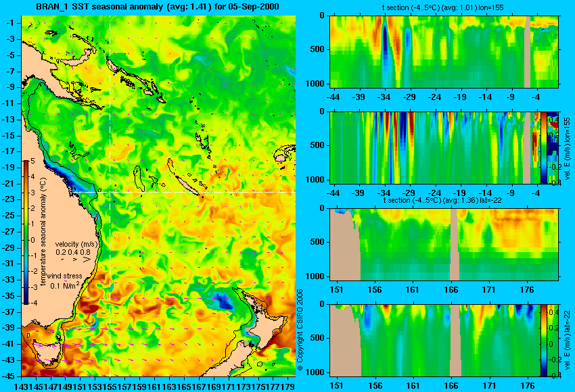The height and width of the screenshot is (392, 575).
Task: Click '-44' on the top temperature section's latitude axis
Action: click(x=333, y=97)
